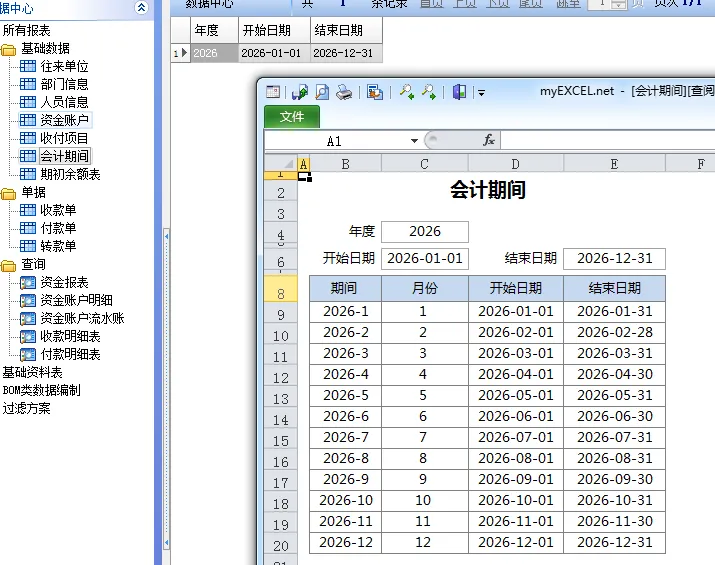Click cell 2026-12 in the 期间 column
Viewport: 715px width, 565px height.
tap(345, 542)
